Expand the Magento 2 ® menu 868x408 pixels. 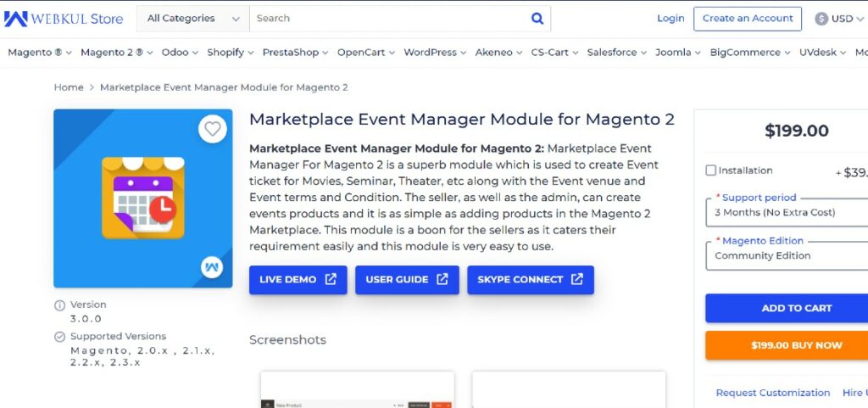pyautogui.click(x=117, y=53)
